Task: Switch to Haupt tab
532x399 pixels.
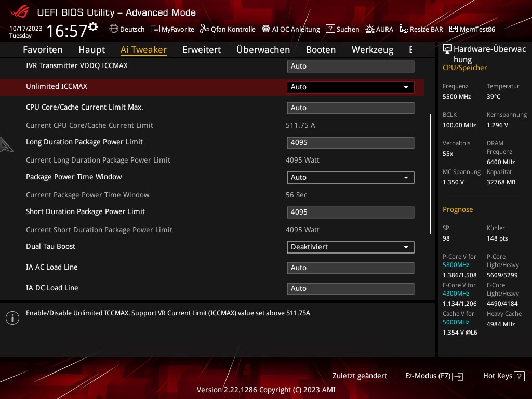Action: point(91,50)
